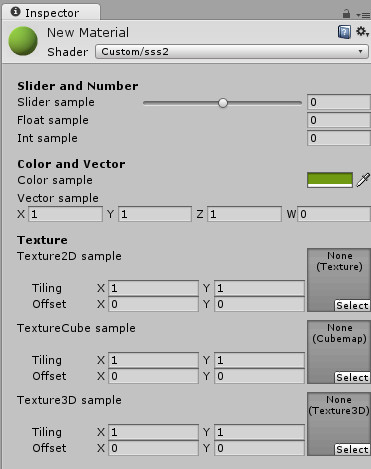The height and width of the screenshot is (469, 371).
Task: Open the material settings gear menu
Action: click(x=362, y=32)
